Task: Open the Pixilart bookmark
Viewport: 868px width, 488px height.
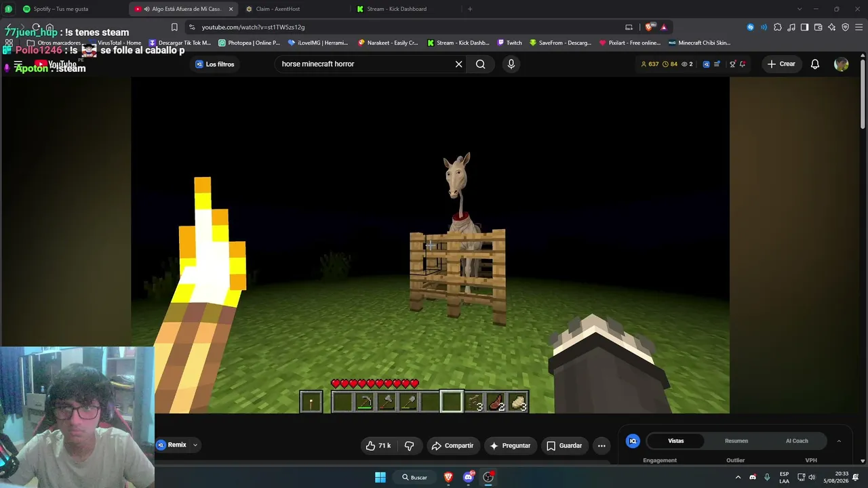Action: (630, 43)
